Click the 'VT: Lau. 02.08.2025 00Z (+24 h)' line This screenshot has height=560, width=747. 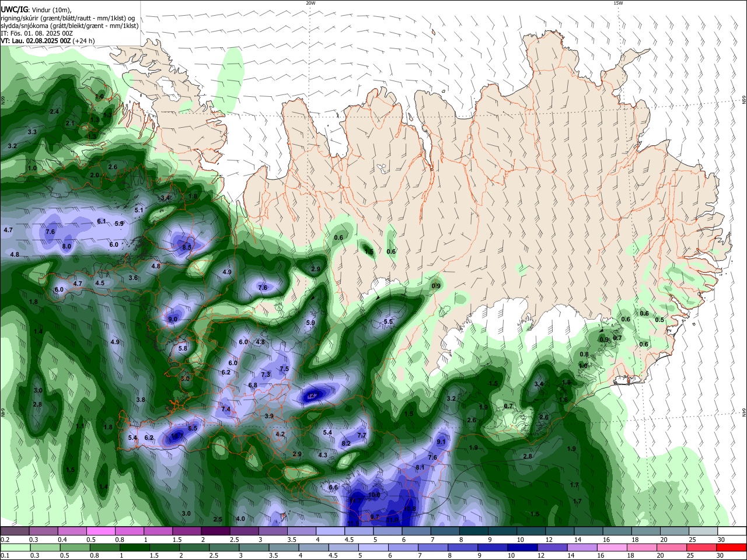point(48,41)
